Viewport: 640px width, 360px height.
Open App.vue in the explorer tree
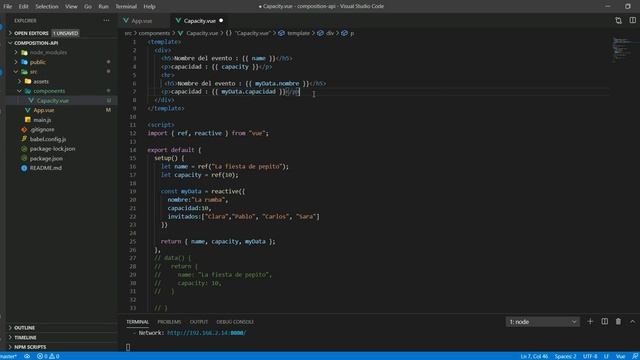click(x=44, y=110)
